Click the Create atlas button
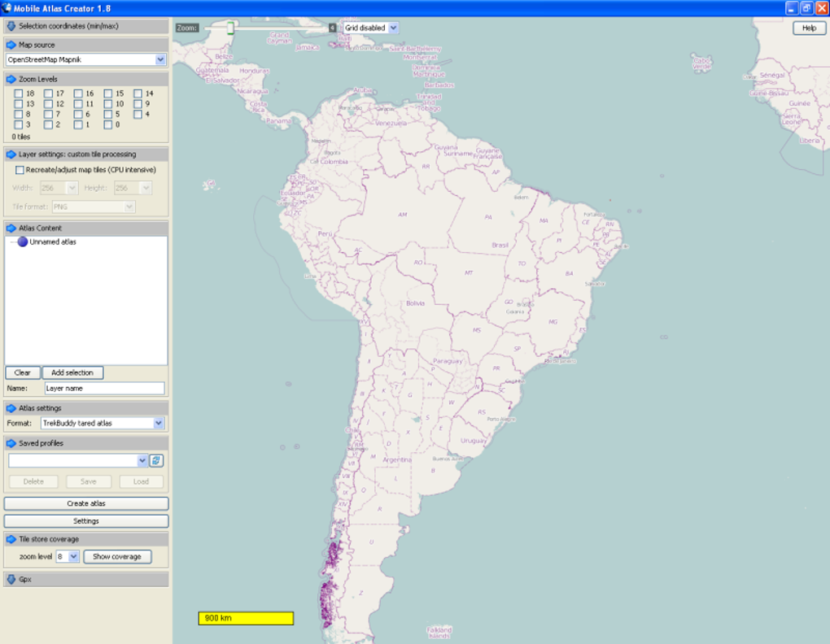Viewport: 830px width, 644px height. (x=86, y=503)
